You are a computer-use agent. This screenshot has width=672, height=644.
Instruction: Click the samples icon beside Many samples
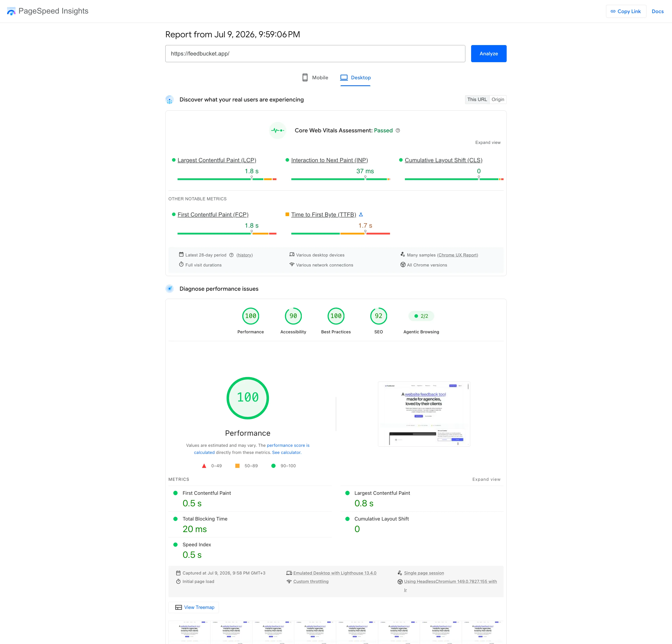pos(402,254)
